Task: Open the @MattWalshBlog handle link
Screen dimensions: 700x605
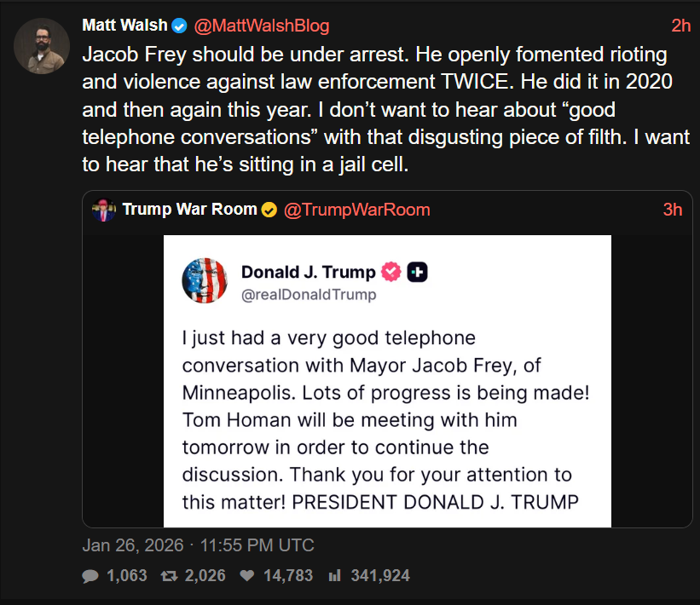Action: (x=261, y=26)
